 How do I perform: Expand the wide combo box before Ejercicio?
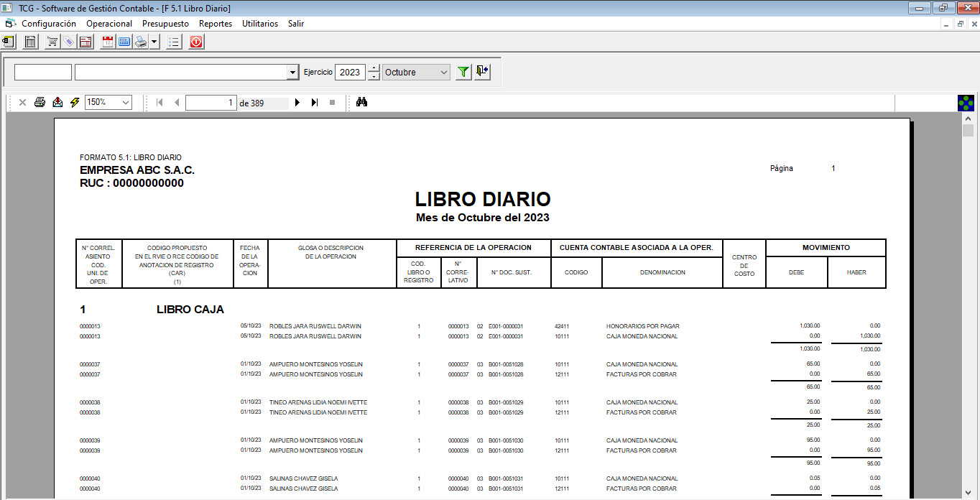coord(292,73)
